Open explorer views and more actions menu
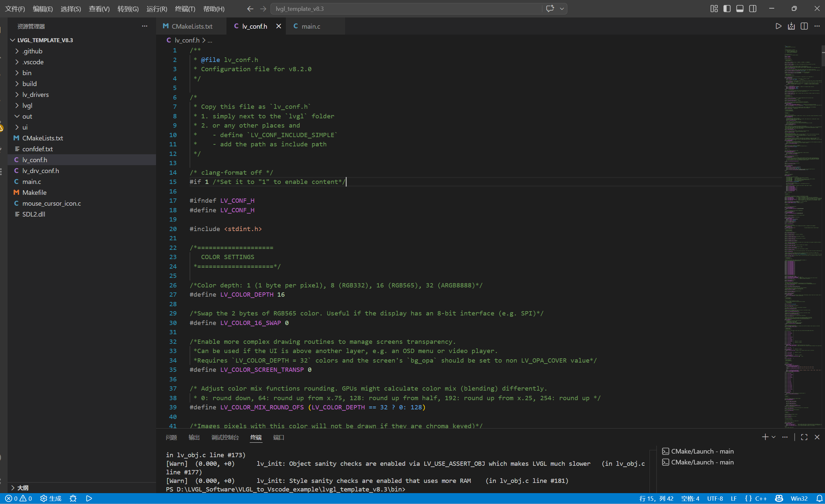The width and height of the screenshot is (825, 504). [x=144, y=26]
